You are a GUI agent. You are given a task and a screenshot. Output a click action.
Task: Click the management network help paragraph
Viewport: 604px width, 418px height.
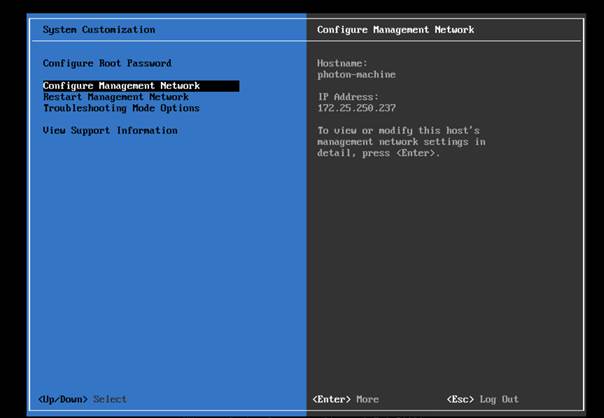pyautogui.click(x=401, y=142)
